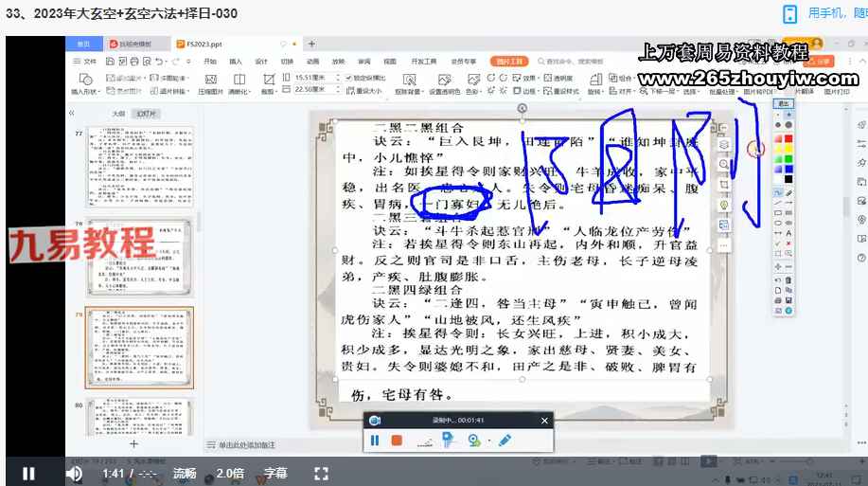The image size is (868, 486).
Task: Mute the video player volume
Action: [x=74, y=473]
